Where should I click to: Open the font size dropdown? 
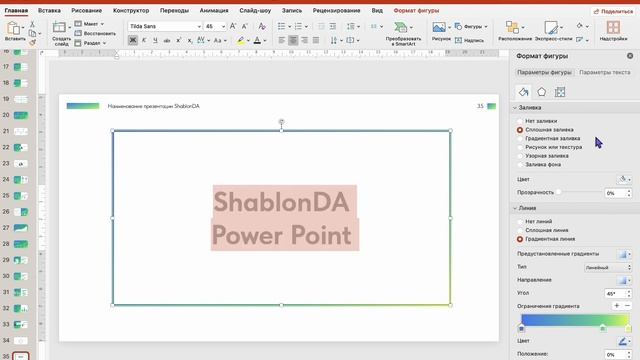223,27
